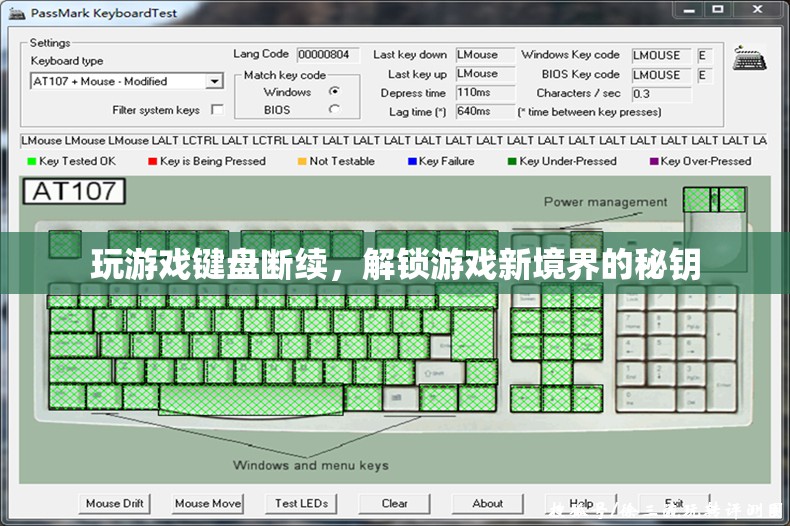
Task: Click the Last key up value field
Action: pyautogui.click(x=485, y=74)
